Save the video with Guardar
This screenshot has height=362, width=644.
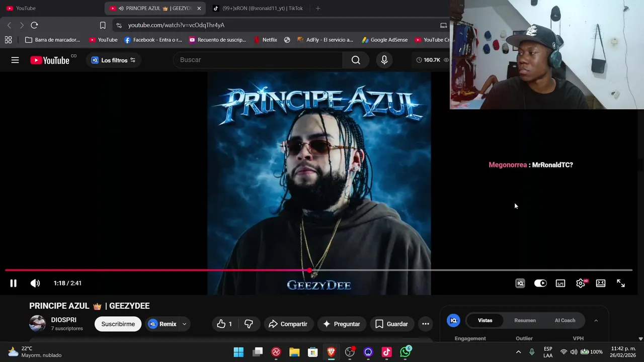(391, 324)
